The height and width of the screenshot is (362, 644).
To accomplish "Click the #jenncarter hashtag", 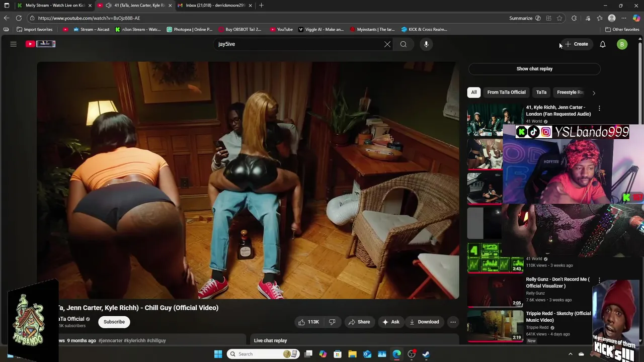I will 110,341.
